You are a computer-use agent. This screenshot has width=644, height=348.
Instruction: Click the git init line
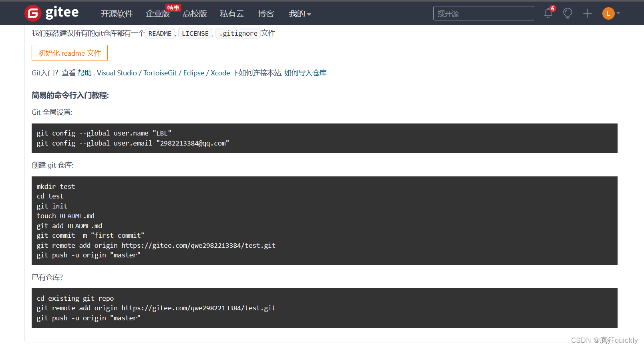coord(52,206)
